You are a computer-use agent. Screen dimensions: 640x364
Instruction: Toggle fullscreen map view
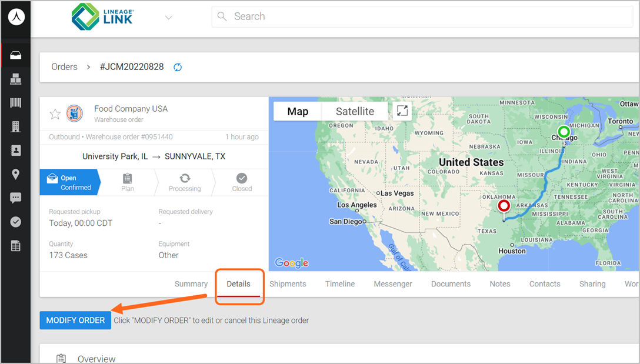pyautogui.click(x=402, y=111)
